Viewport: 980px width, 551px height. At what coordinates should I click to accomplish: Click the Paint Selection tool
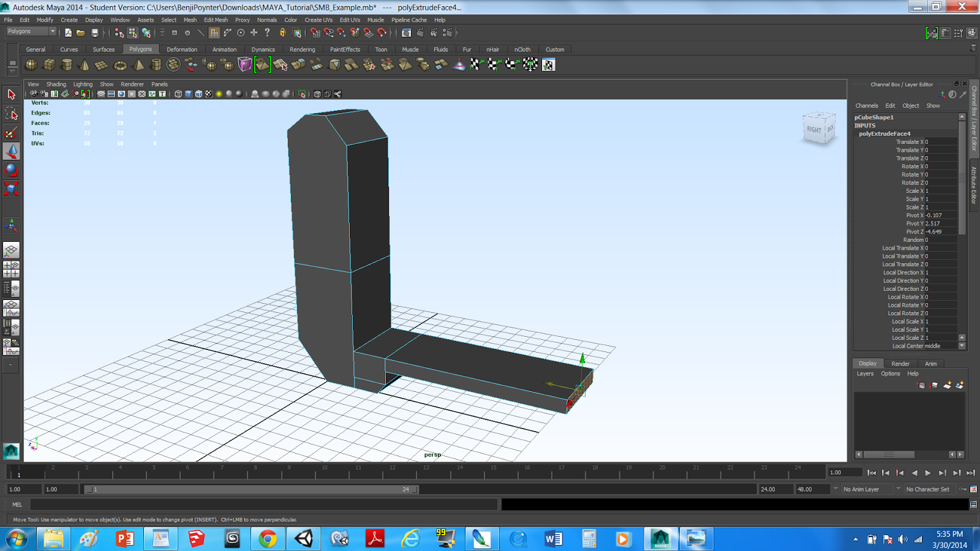pyautogui.click(x=11, y=132)
